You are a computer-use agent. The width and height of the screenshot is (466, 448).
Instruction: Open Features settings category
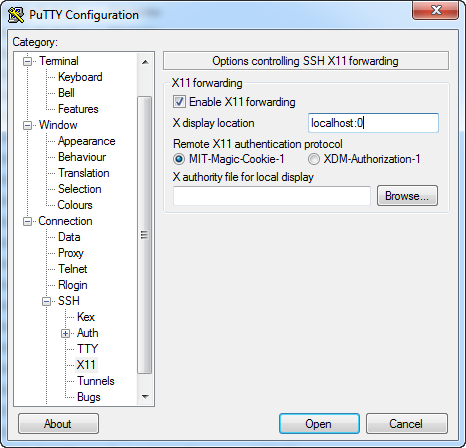coord(78,109)
